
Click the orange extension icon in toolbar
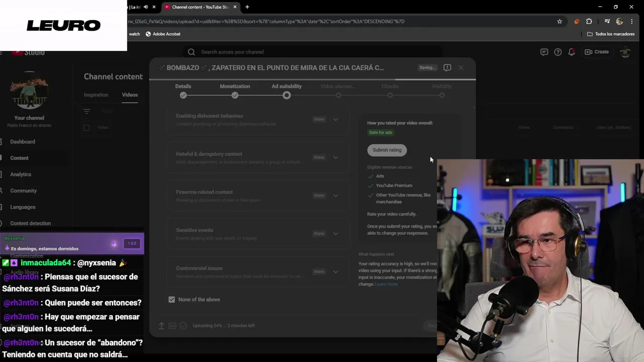tap(577, 22)
